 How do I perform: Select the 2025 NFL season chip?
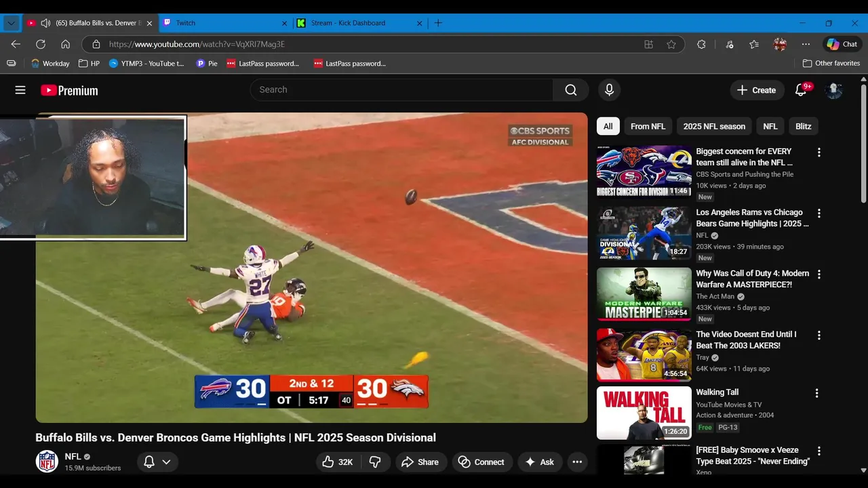(714, 126)
